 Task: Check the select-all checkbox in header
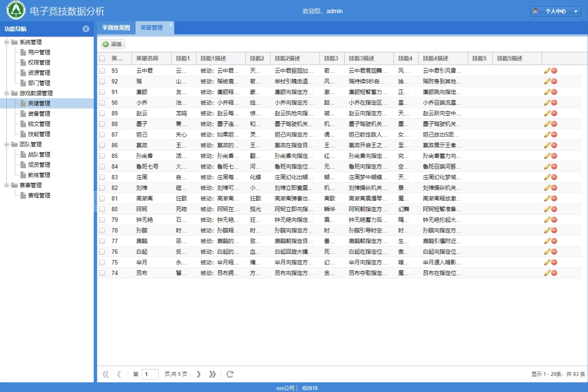102,59
